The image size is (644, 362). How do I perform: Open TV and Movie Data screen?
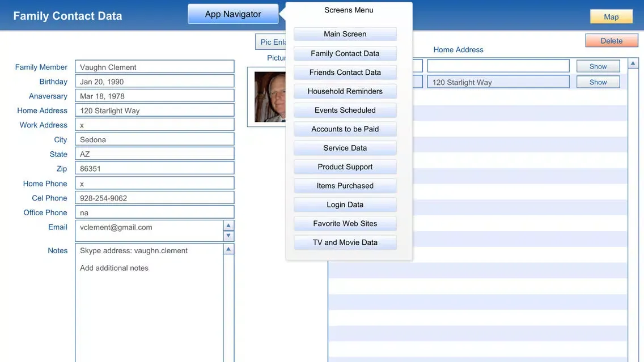[345, 242]
